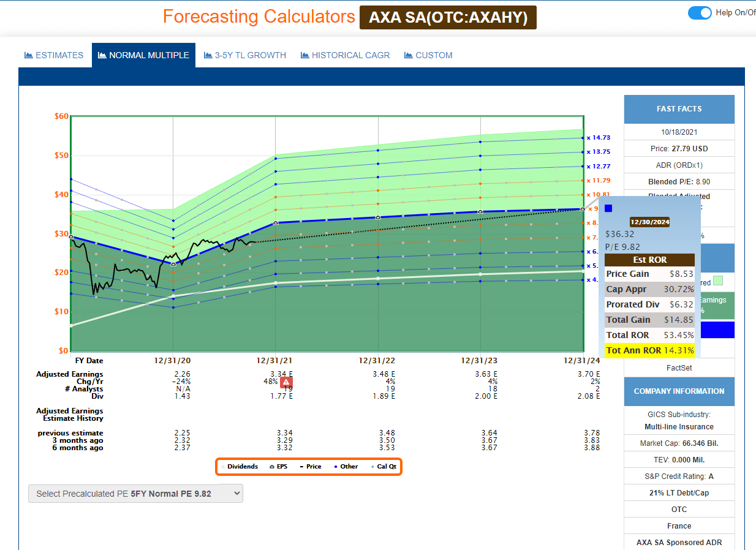Click the 12/31/21 fiscal year date
756x550 pixels.
pyautogui.click(x=275, y=361)
